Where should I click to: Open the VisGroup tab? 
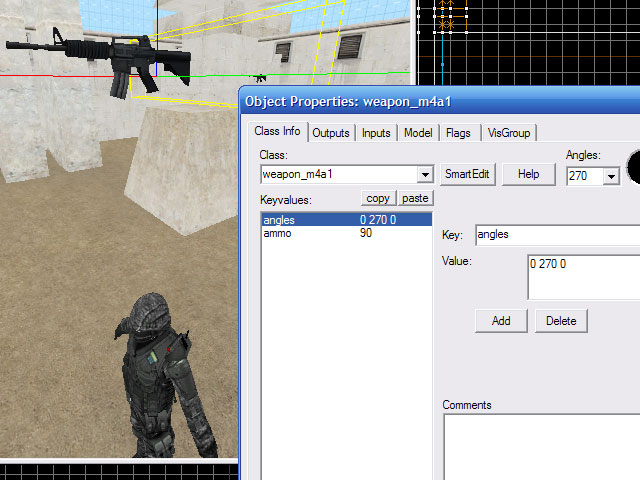509,133
